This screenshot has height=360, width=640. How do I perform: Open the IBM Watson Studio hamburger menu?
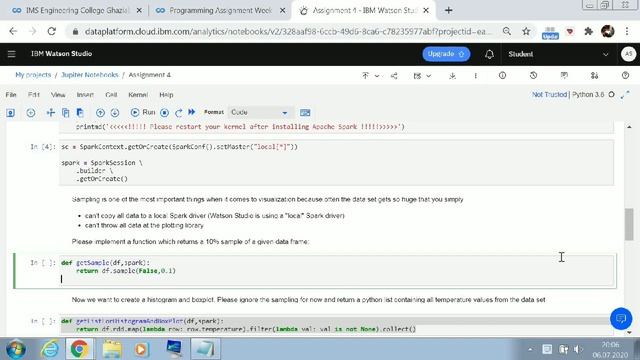pyautogui.click(x=11, y=54)
